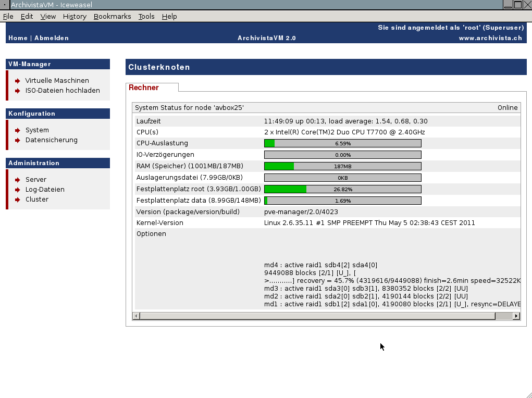Image resolution: width=532 pixels, height=398 pixels.
Task: Open the Bookmarks menu
Action: 112,16
